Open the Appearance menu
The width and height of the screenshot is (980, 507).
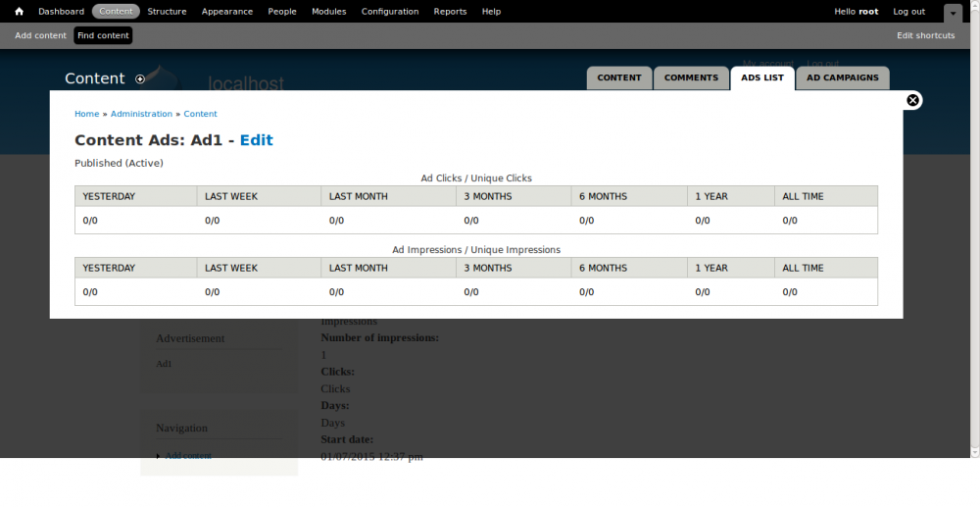[x=226, y=12]
